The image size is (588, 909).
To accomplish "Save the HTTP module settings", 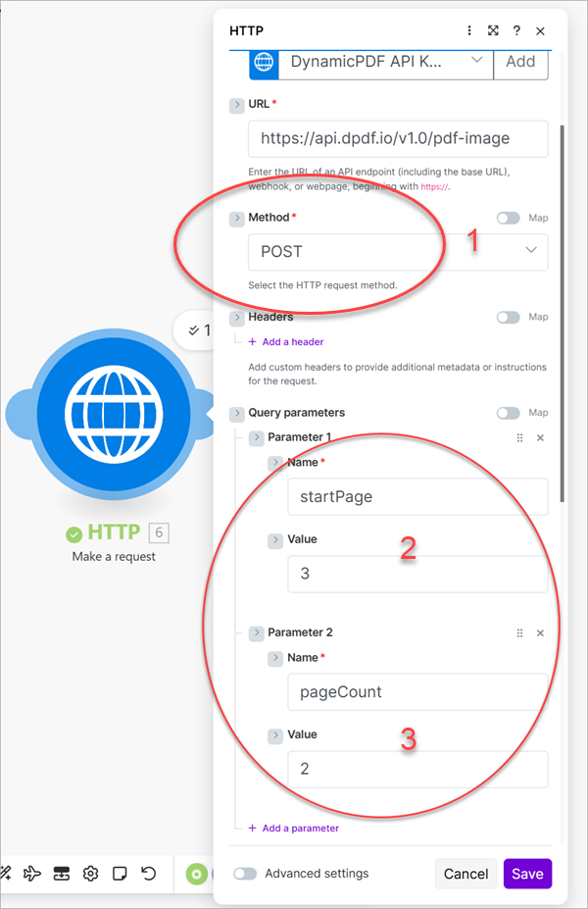I will pos(528,874).
